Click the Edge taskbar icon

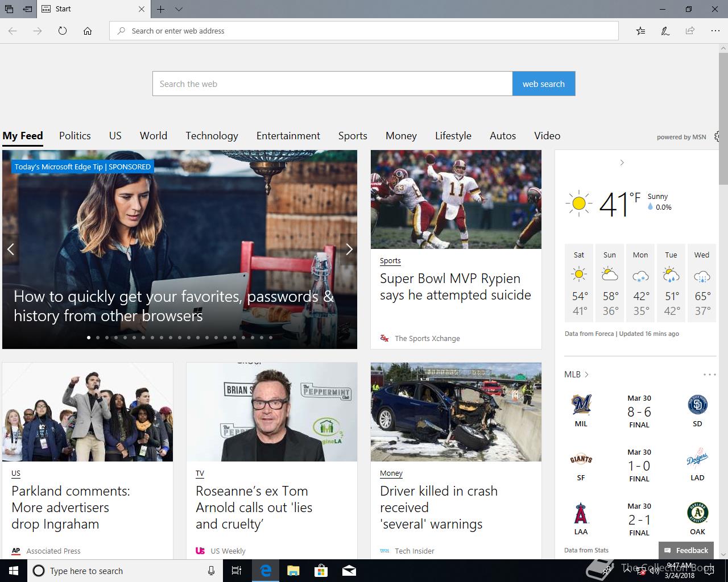265,571
